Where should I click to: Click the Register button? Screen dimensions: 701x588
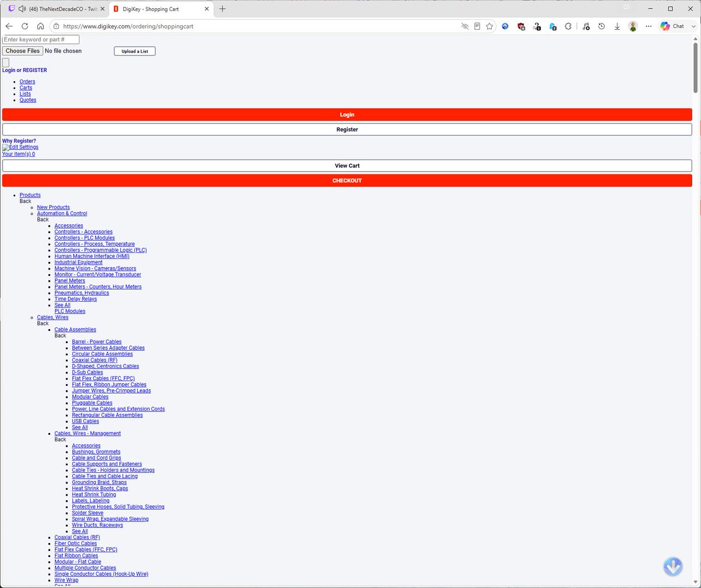pos(347,130)
